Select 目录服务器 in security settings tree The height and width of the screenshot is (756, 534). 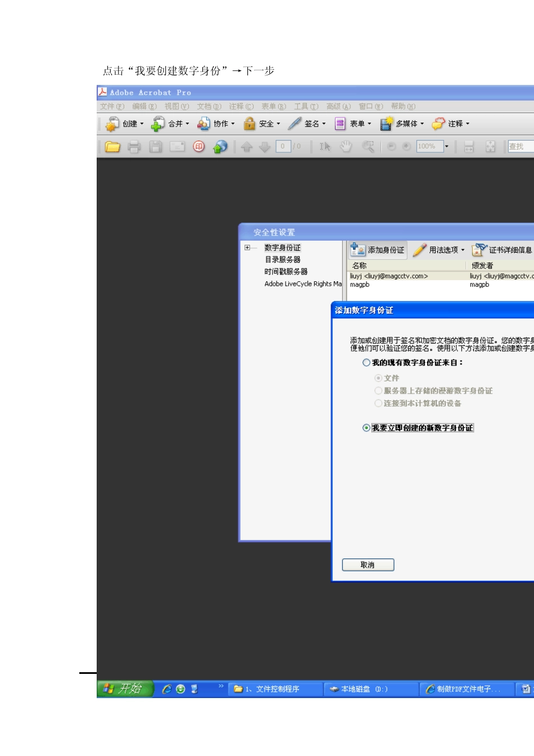283,259
